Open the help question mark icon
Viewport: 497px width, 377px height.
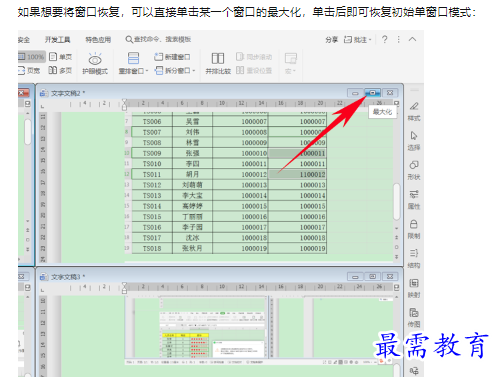pyautogui.click(x=385, y=39)
